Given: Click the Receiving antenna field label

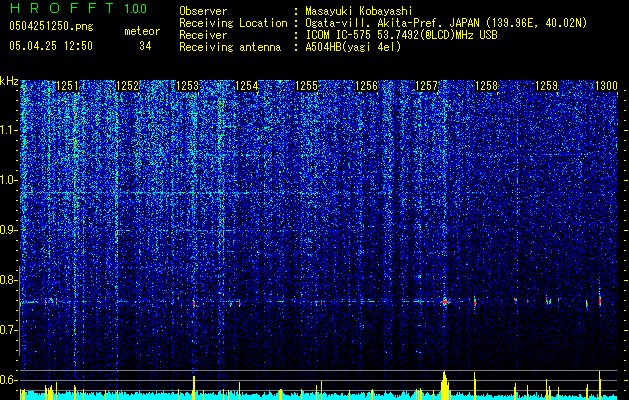Looking at the screenshot, I should coord(230,47).
